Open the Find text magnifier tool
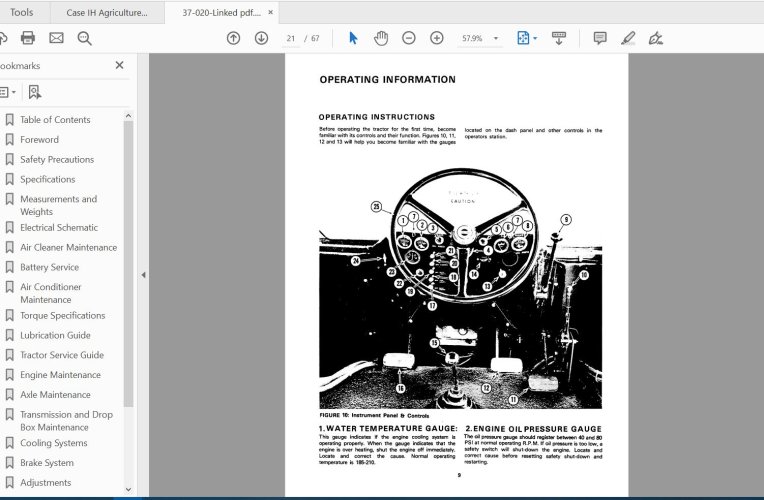Image resolution: width=764 pixels, height=500 pixels. pyautogui.click(x=84, y=38)
